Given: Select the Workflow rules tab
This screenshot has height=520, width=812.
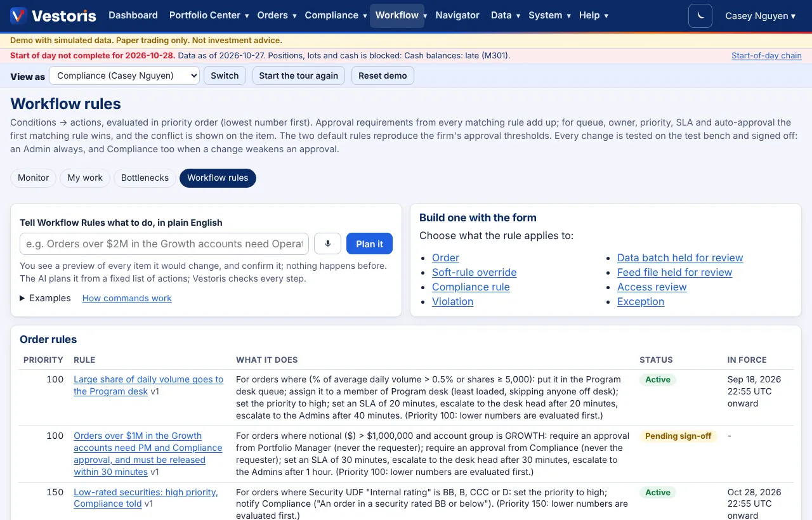Looking at the screenshot, I should pos(218,178).
